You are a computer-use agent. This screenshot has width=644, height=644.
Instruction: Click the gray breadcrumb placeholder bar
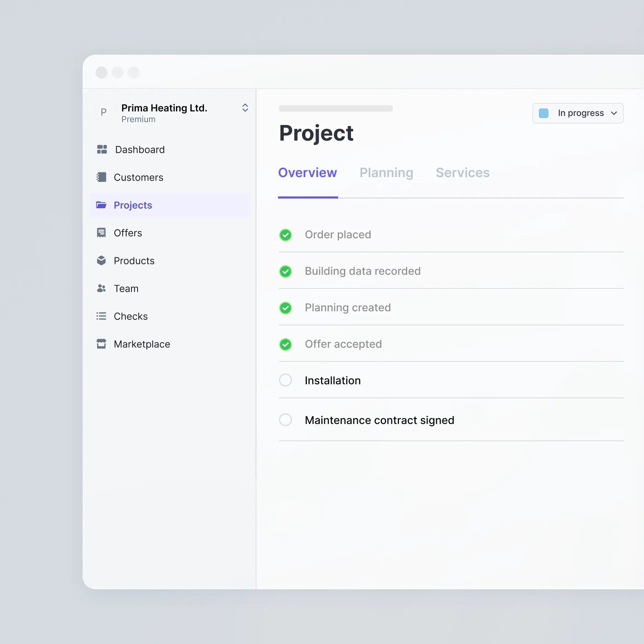pos(336,108)
